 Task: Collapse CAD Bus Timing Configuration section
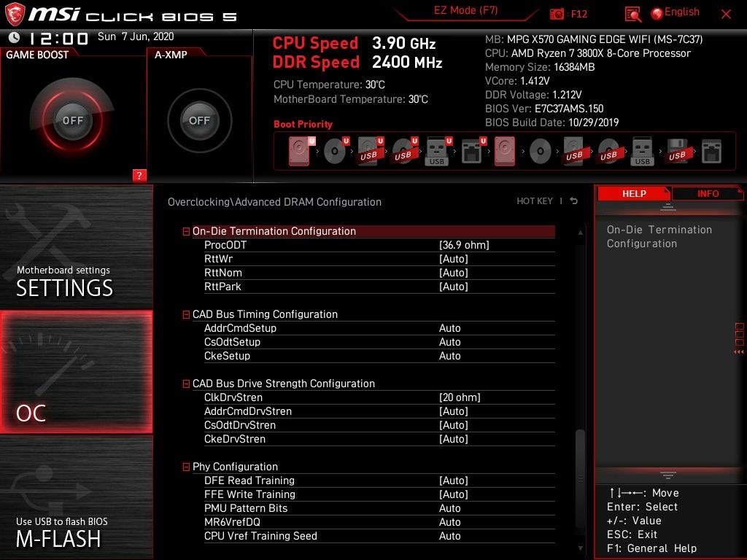pyautogui.click(x=186, y=315)
